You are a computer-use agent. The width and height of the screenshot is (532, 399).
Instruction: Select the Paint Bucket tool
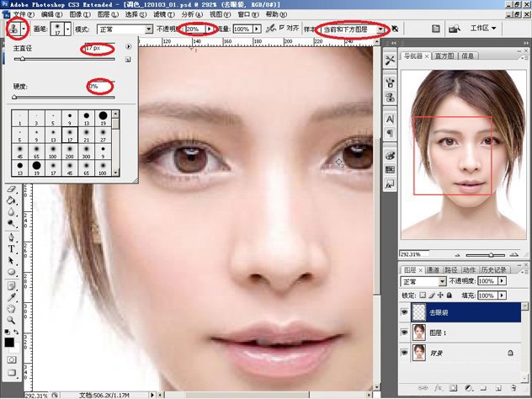[x=12, y=201]
